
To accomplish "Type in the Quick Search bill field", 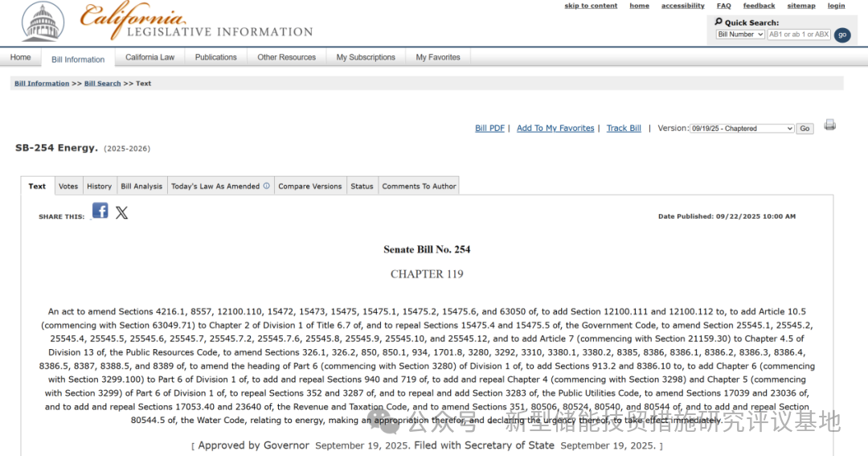I will [798, 35].
